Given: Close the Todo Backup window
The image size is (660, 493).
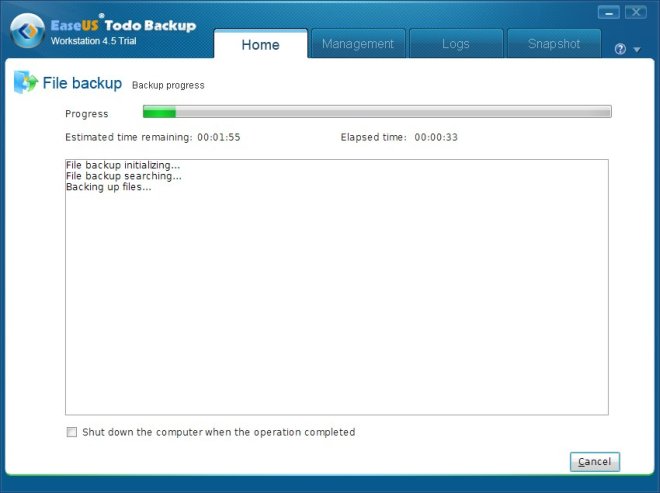Looking at the screenshot, I should pyautogui.click(x=636, y=13).
